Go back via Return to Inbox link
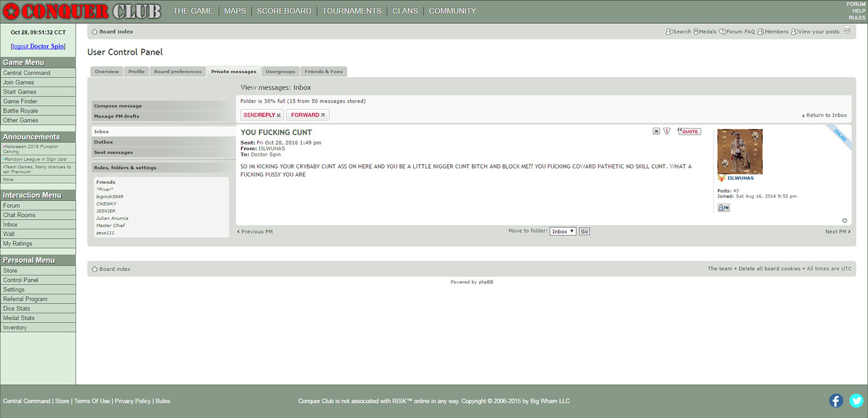Viewport: 868px width, 418px height. tap(826, 115)
